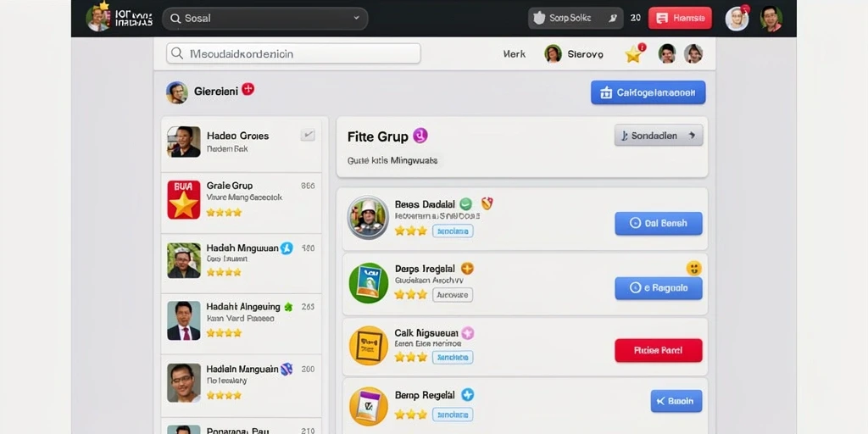Click pink badge beside Calk Nigsueuan
The width and height of the screenshot is (868, 434).
click(x=468, y=332)
